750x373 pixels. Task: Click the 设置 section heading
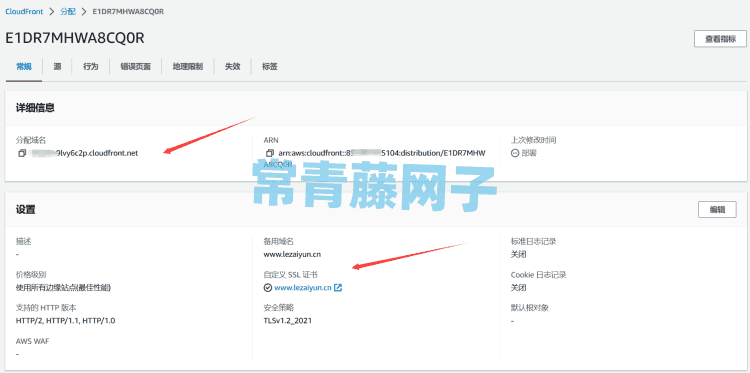tap(25, 209)
